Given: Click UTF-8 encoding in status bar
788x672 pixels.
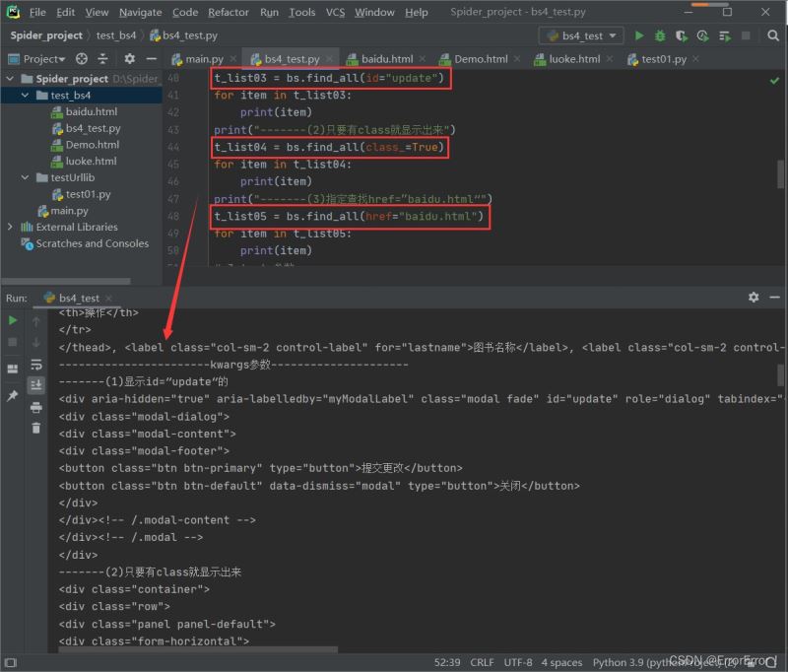Looking at the screenshot, I should 520,662.
